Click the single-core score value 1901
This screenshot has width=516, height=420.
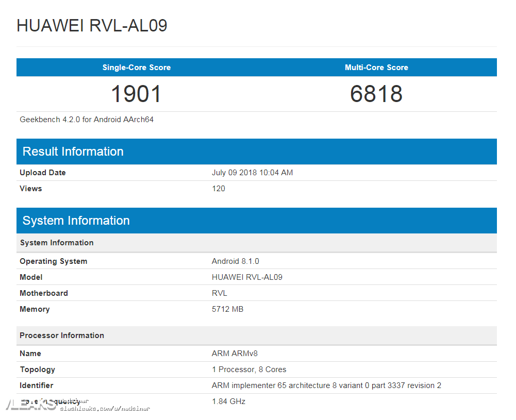pos(136,94)
